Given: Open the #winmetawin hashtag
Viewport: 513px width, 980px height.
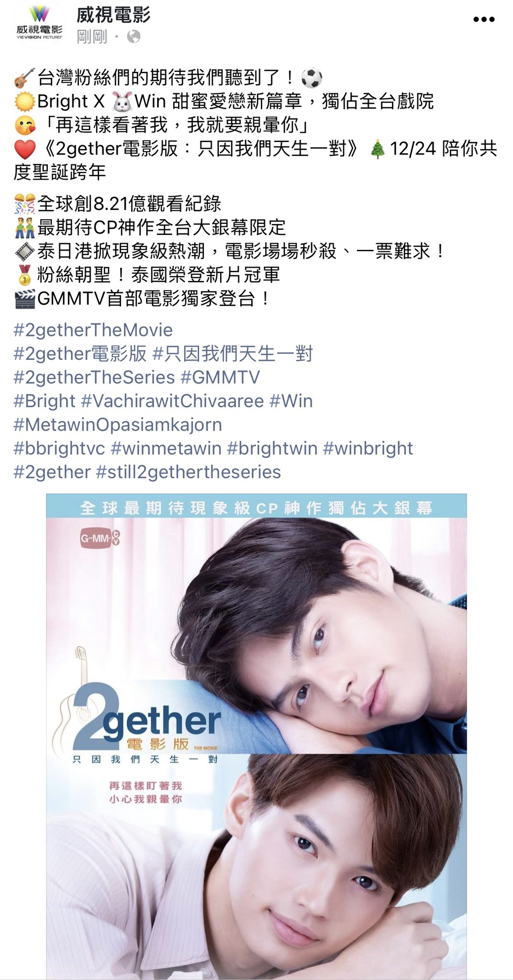Looking at the screenshot, I should [x=166, y=448].
